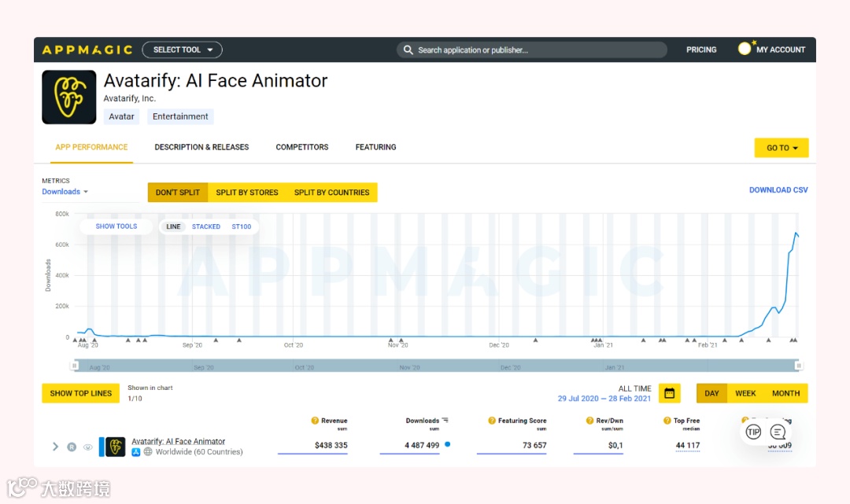Screen dimensions: 850x504
Task: Open the DESCRIPTION & RELEASES tab
Action: tap(201, 147)
